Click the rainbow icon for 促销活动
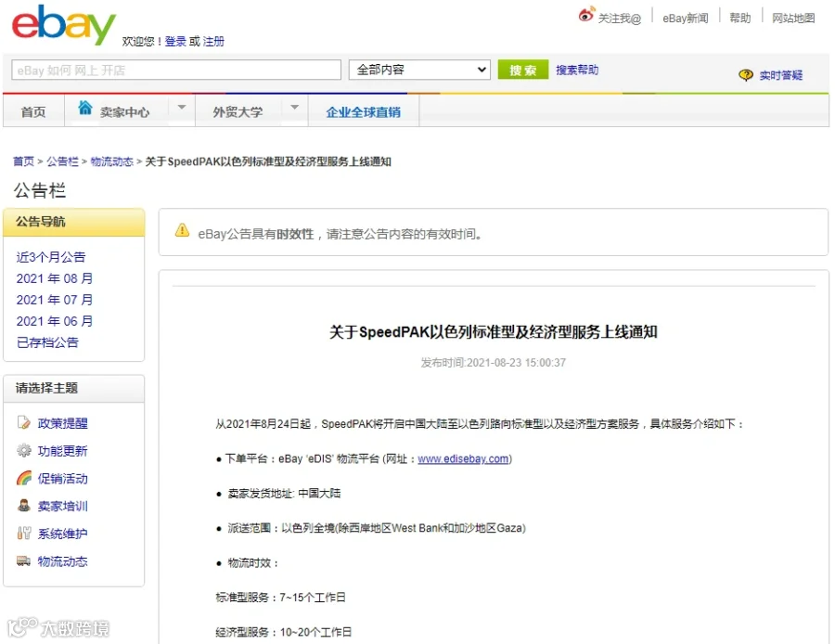Image resolution: width=835 pixels, height=644 pixels. [x=24, y=478]
